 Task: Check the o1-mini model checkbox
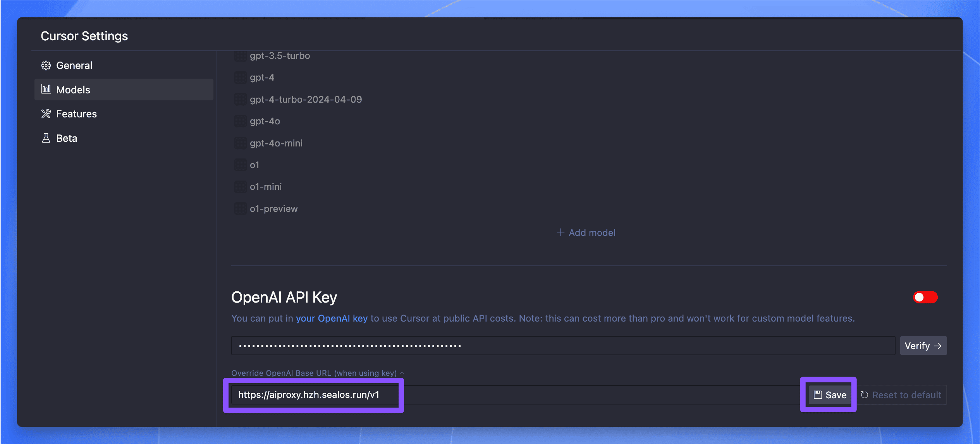point(240,186)
